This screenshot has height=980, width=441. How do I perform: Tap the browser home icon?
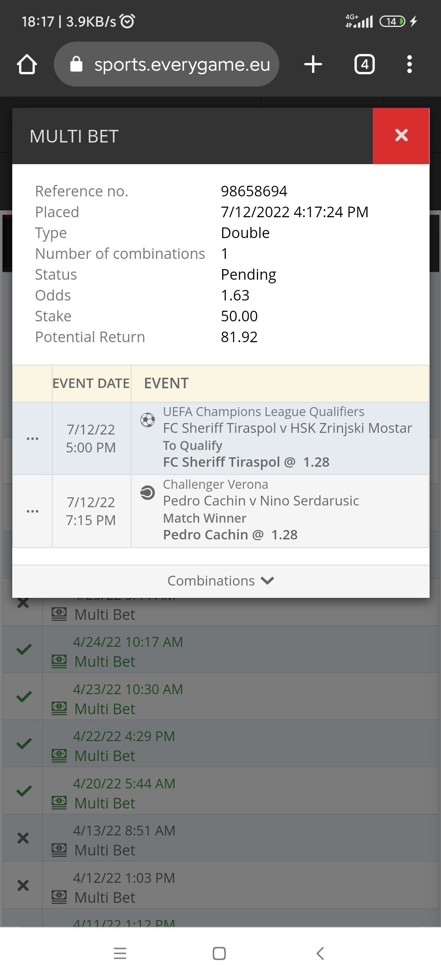pos(27,65)
